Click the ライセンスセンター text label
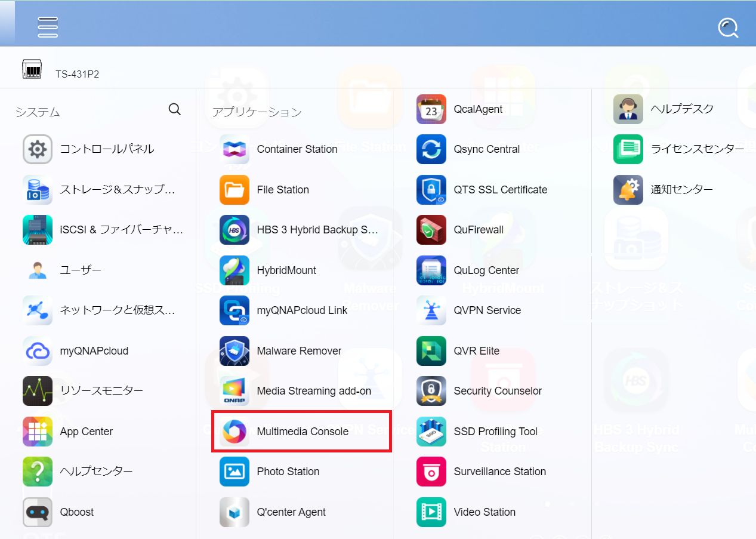This screenshot has height=539, width=756. point(698,149)
